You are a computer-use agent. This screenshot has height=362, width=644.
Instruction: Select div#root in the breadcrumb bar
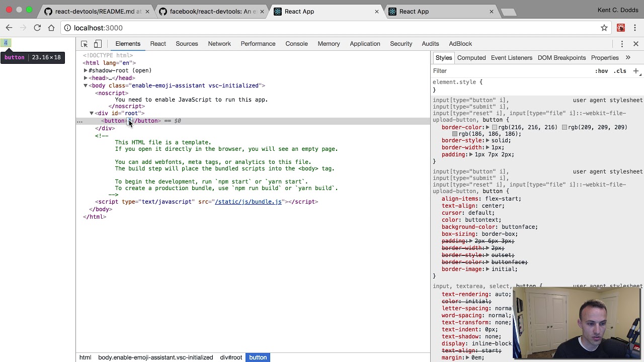(x=231, y=357)
